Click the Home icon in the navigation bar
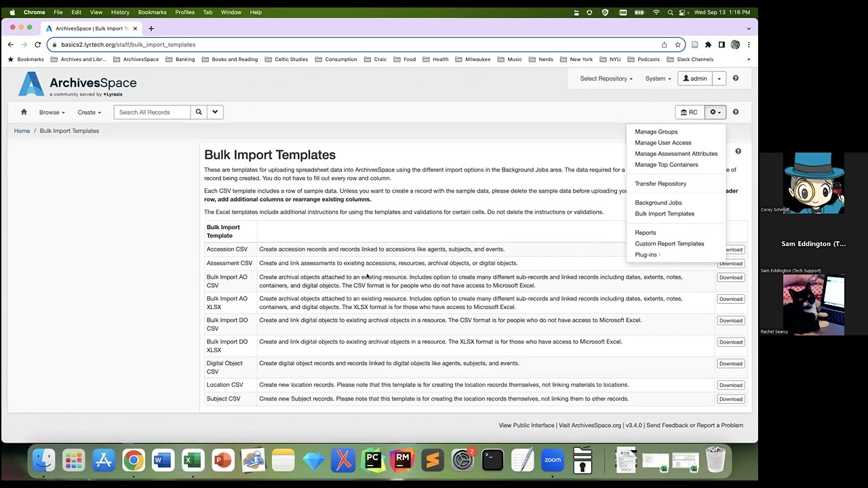Image resolution: width=868 pixels, height=488 pixels. pyautogui.click(x=24, y=112)
